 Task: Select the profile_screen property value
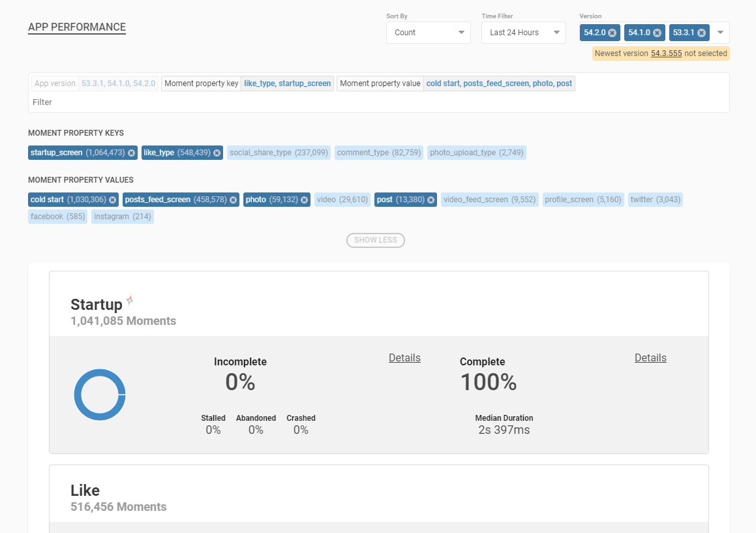click(583, 200)
